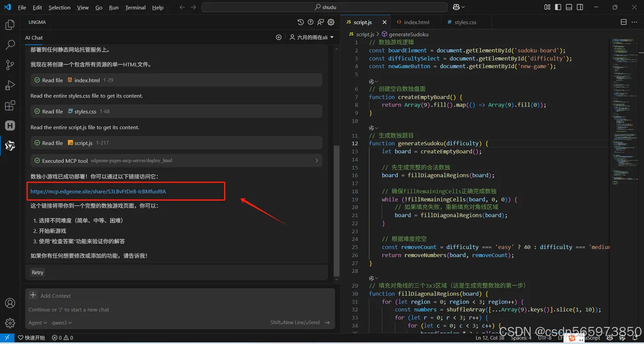Click generateSudoku in the breadcrumb

(408, 34)
